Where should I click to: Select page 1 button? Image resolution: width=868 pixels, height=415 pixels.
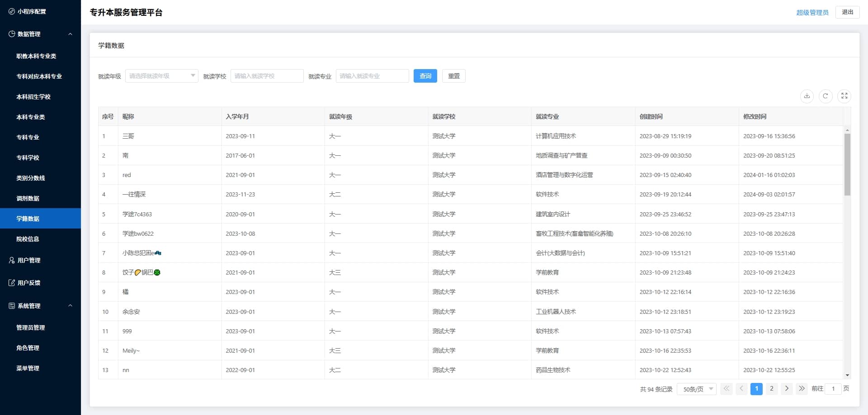point(756,389)
